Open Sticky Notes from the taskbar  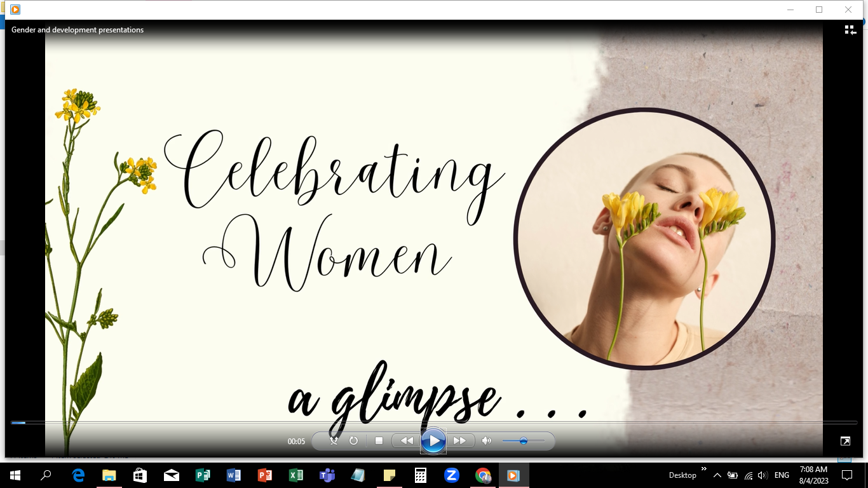point(390,475)
